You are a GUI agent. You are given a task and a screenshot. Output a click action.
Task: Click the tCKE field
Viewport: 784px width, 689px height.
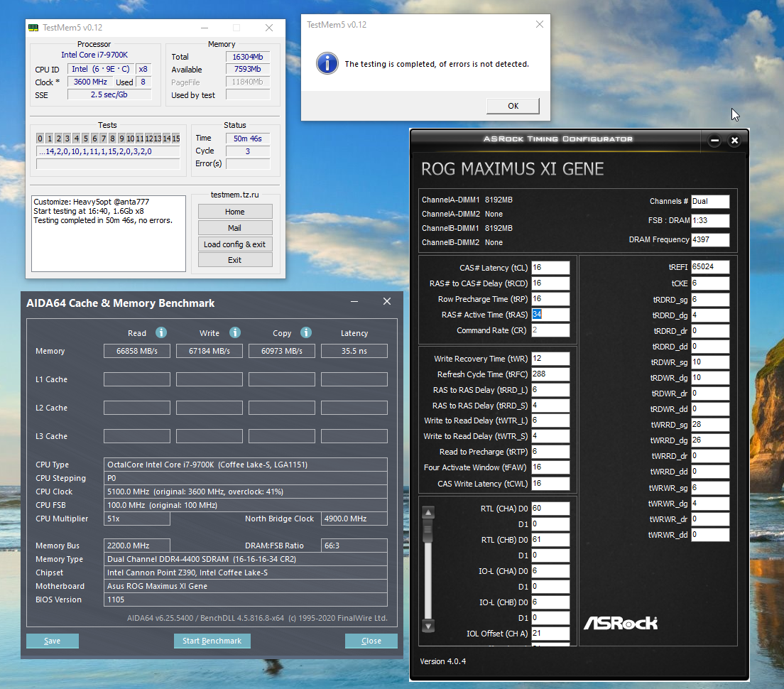click(x=710, y=283)
